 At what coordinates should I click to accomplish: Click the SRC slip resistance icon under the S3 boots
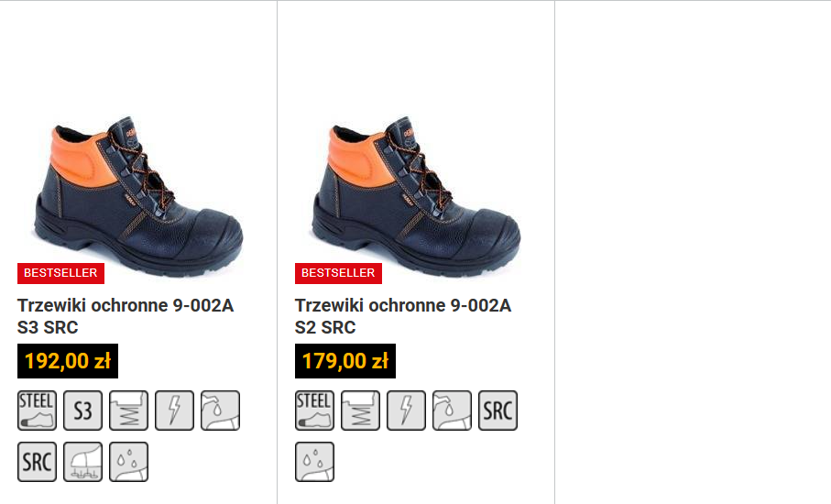[x=37, y=462]
